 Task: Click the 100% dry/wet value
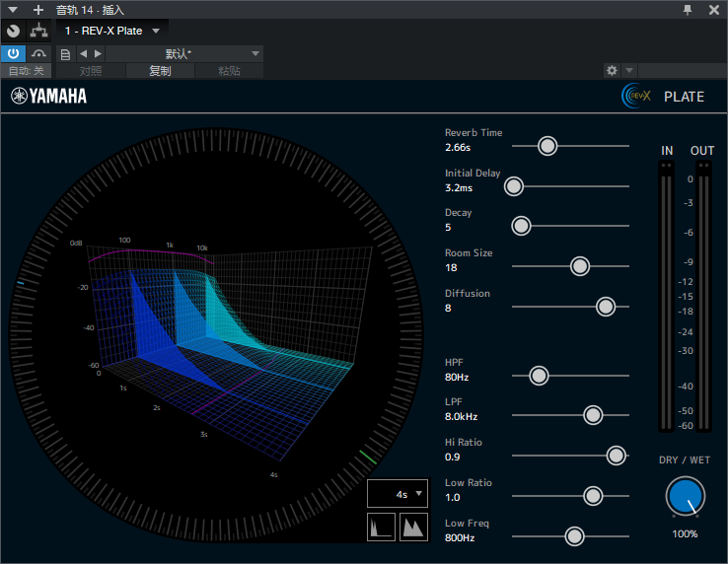point(685,533)
